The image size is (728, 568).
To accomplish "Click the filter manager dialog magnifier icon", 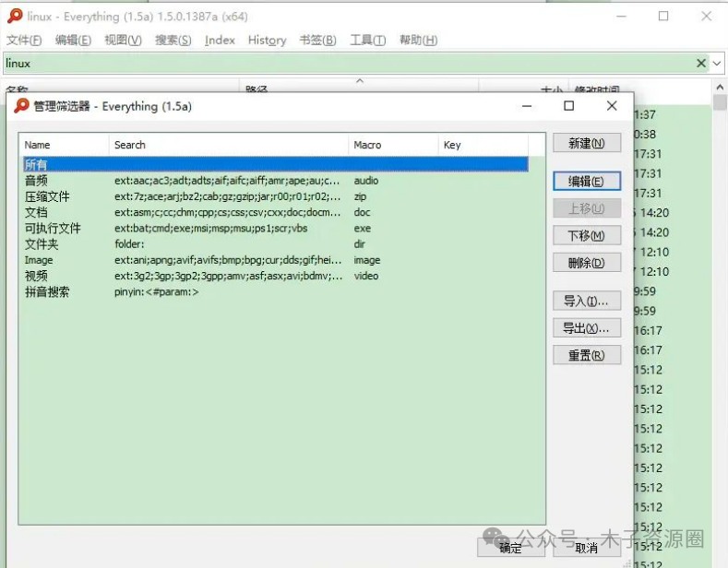I will (x=21, y=106).
